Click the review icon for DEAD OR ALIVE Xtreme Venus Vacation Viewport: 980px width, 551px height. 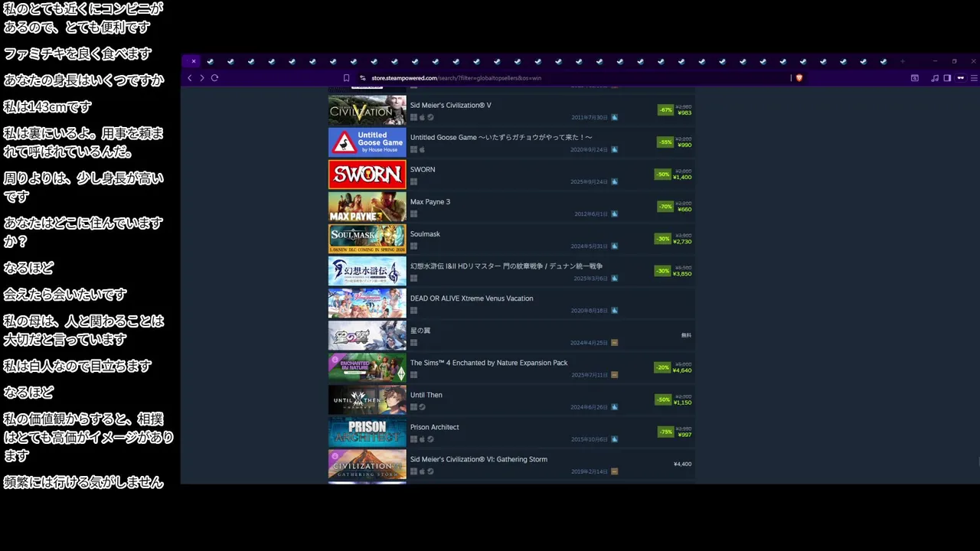[x=615, y=311]
